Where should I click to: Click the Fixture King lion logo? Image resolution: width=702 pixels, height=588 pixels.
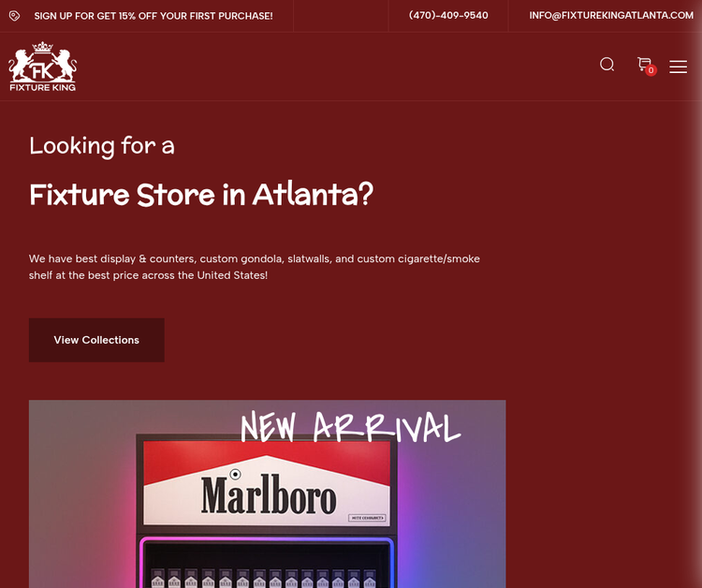42,66
